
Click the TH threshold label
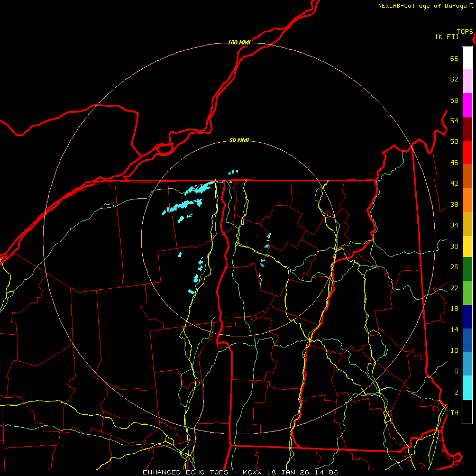[454, 413]
